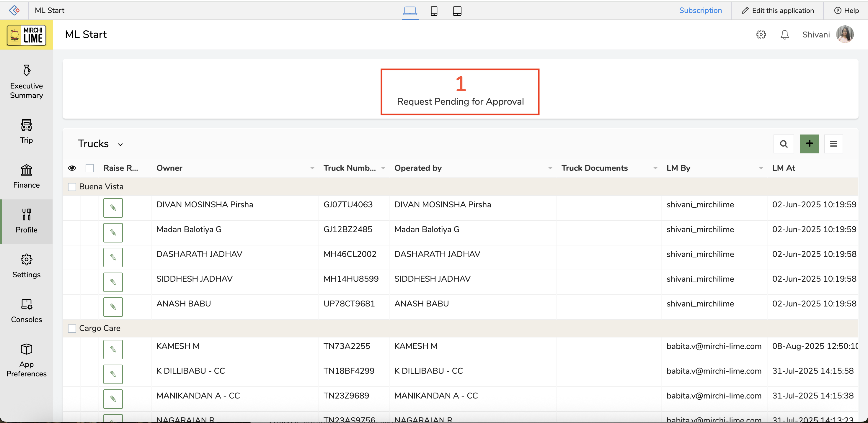
Task: Expand the Trucks report dropdown chevron
Action: [x=120, y=145]
